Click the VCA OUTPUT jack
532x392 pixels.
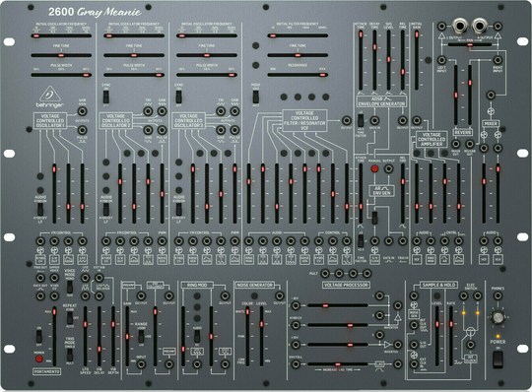[417, 120]
